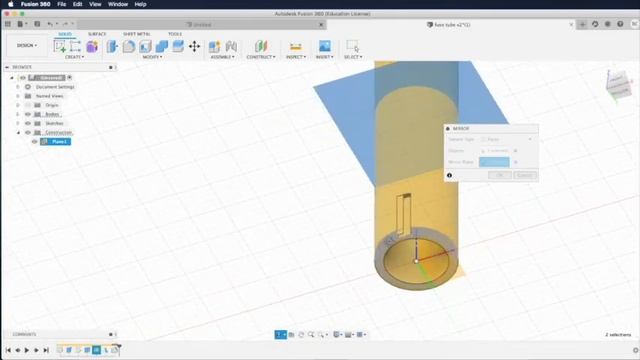Screen dimensions: 640x360
Task: Select the Move/Copy arrows tool
Action: (x=194, y=46)
